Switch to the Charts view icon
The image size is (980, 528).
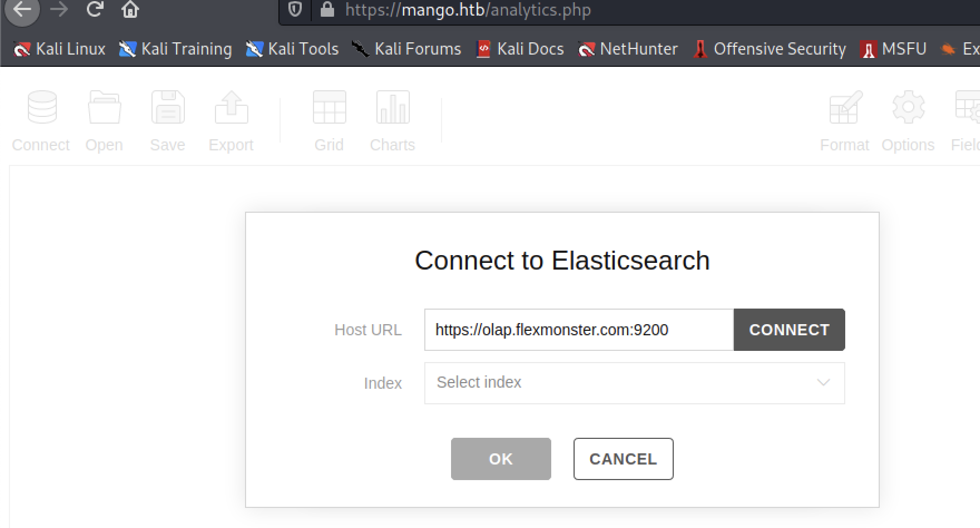point(393,107)
